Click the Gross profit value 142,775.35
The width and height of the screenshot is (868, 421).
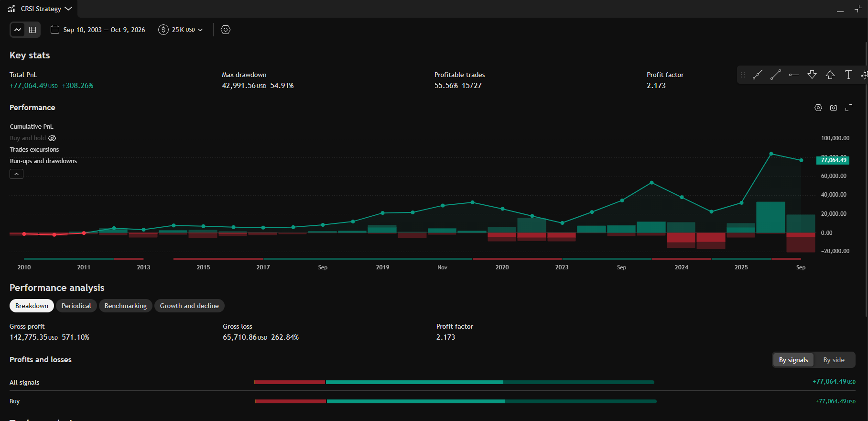[33, 337]
